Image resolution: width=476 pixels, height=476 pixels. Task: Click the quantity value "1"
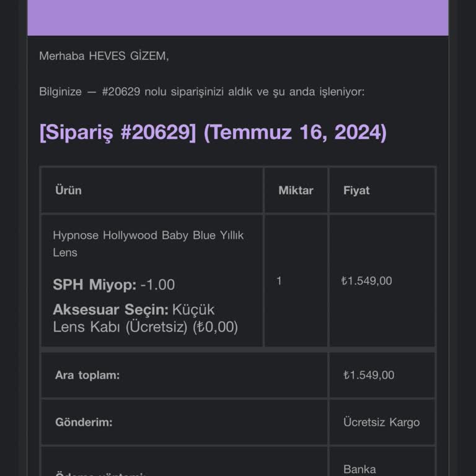pos(279,281)
